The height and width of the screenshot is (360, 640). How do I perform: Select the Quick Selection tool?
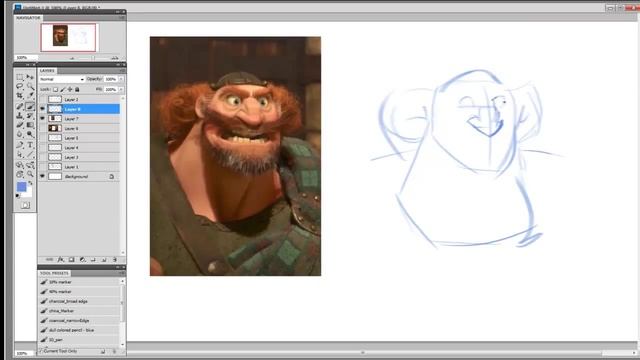pos(30,87)
